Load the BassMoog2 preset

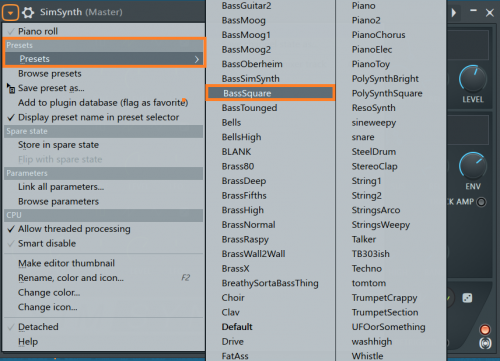[x=246, y=50]
